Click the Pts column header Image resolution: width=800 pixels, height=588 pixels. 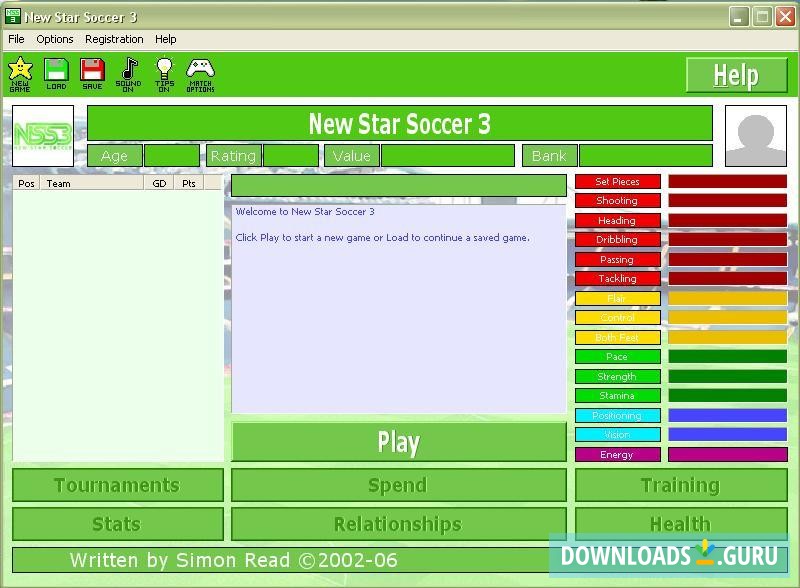coord(188,184)
